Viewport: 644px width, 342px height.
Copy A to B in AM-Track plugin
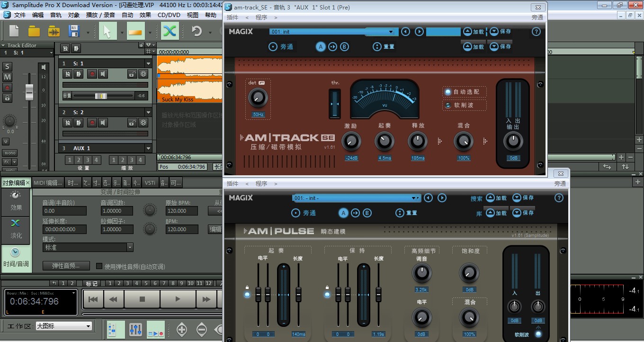(x=333, y=46)
